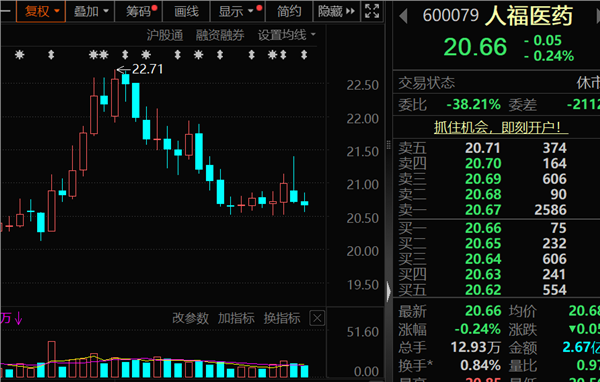
Task: Open 设置均线 moving average settings
Action: click(x=287, y=35)
